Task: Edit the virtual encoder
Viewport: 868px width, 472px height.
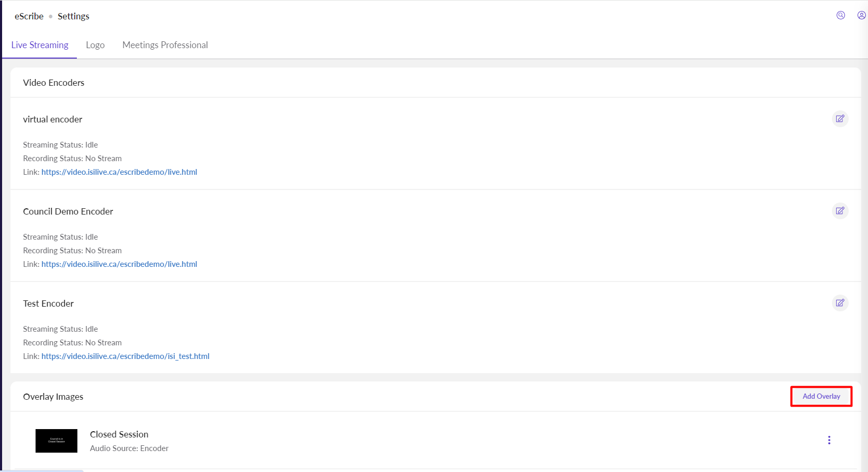Action: pyautogui.click(x=840, y=119)
